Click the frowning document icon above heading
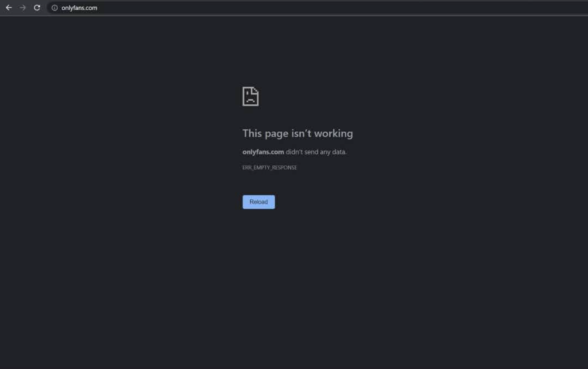 click(x=250, y=96)
